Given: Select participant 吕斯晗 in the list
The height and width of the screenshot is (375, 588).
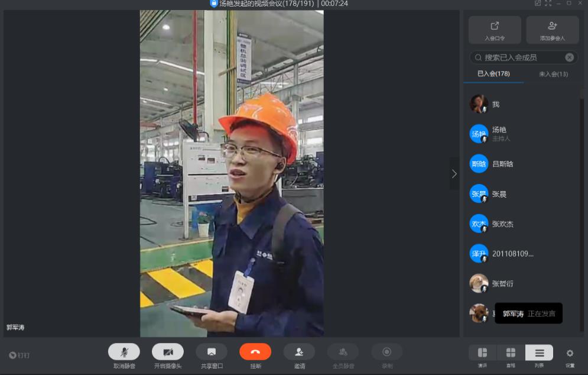Looking at the screenshot, I should pos(503,164).
